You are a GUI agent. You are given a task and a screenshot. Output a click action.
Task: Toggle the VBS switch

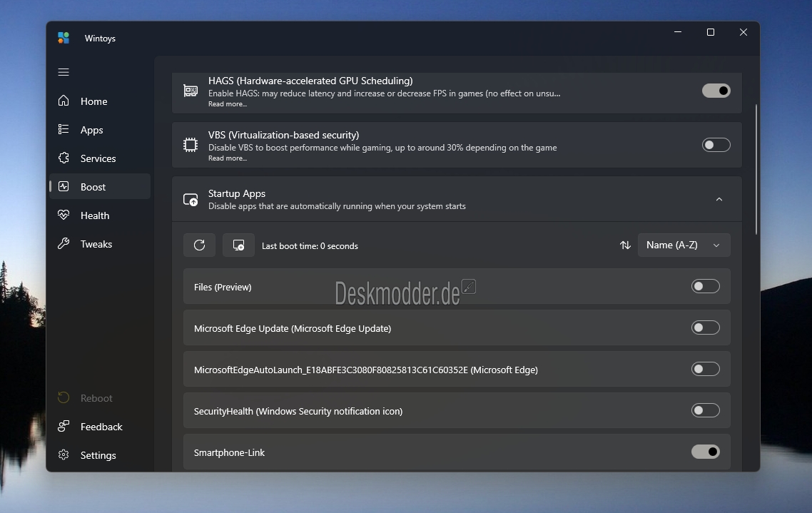click(716, 145)
